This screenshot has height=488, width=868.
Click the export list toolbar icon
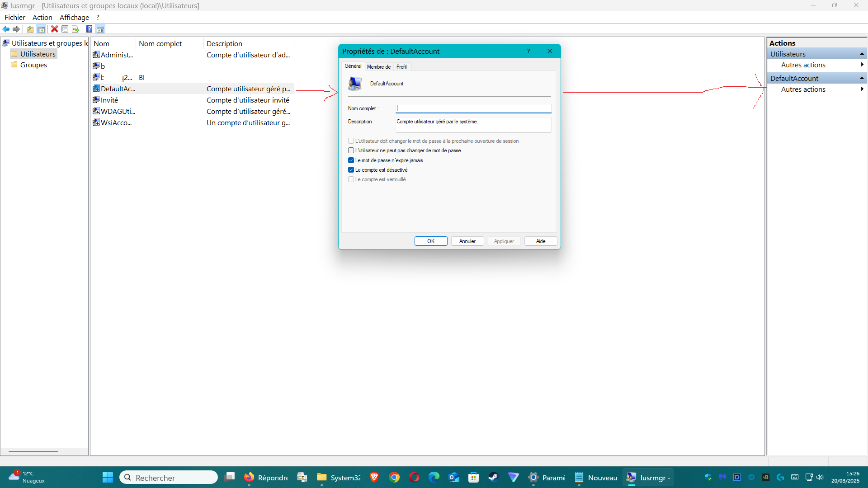pyautogui.click(x=75, y=29)
